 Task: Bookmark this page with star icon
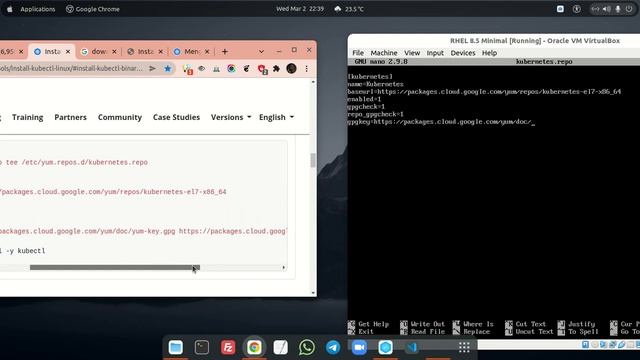point(167,69)
